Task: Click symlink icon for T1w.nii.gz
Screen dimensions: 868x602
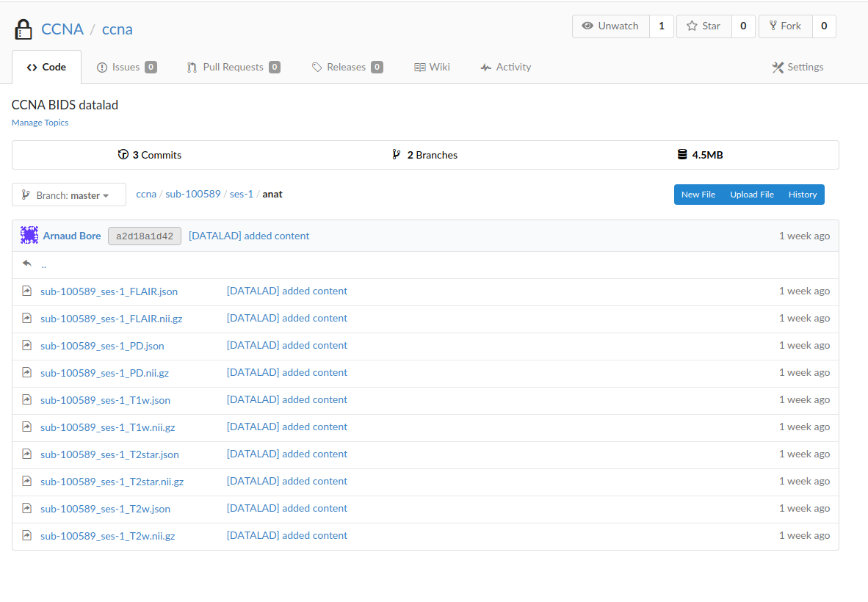Action: 26,426
